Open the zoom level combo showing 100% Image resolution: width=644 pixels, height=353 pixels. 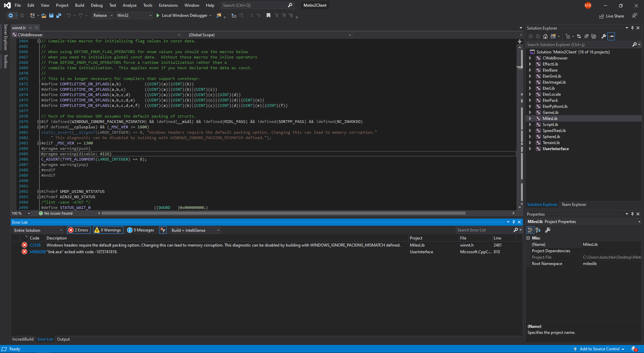(x=20, y=213)
